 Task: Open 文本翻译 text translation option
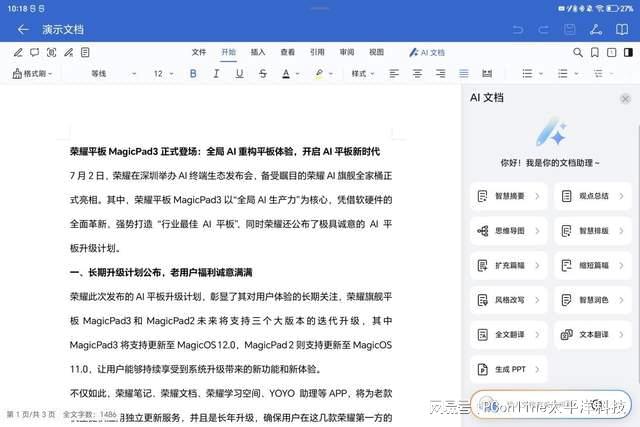(593, 335)
